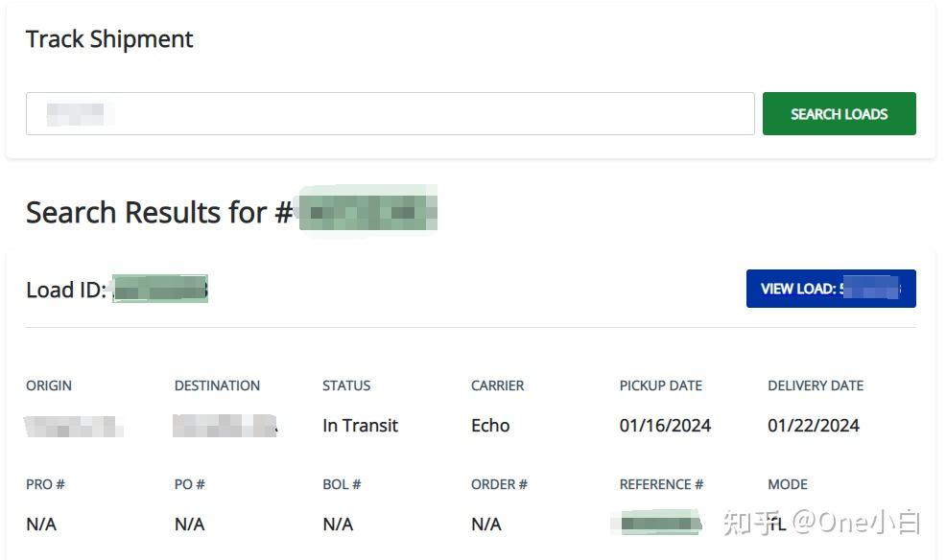The height and width of the screenshot is (560, 946).
Task: Select the Search Results heading text
Action: tap(158, 212)
